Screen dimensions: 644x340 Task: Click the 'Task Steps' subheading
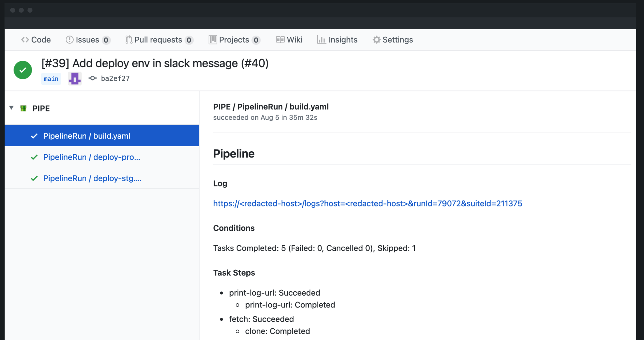coord(234,273)
